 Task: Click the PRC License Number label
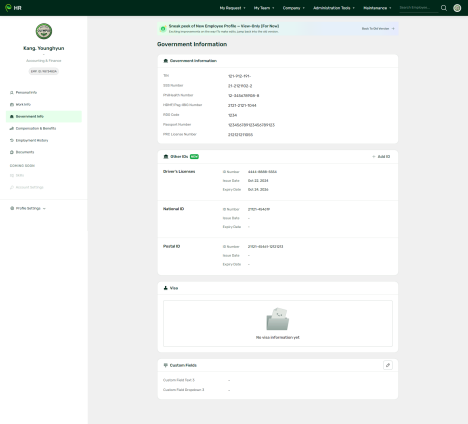pos(180,134)
